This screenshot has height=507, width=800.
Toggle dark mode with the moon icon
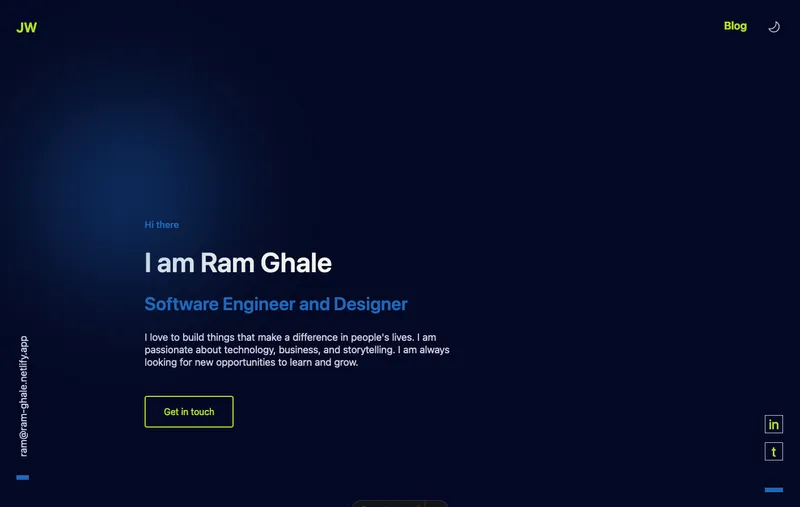(773, 27)
